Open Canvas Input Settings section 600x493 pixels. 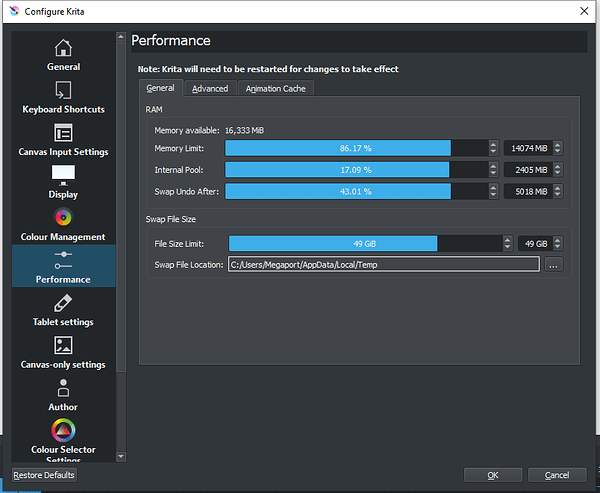point(63,140)
